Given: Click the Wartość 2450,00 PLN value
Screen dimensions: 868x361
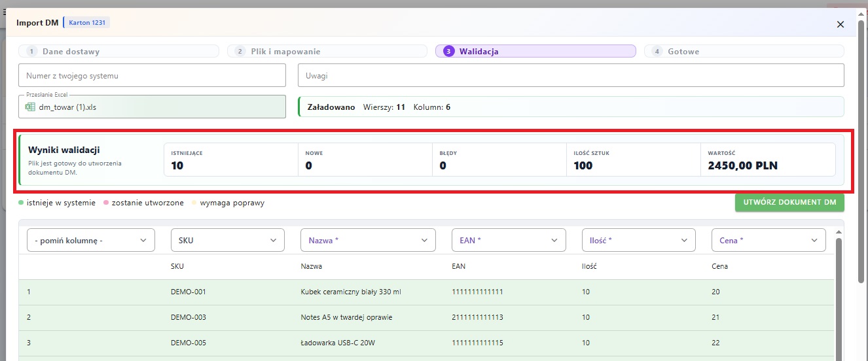Looking at the screenshot, I should click(x=743, y=165).
